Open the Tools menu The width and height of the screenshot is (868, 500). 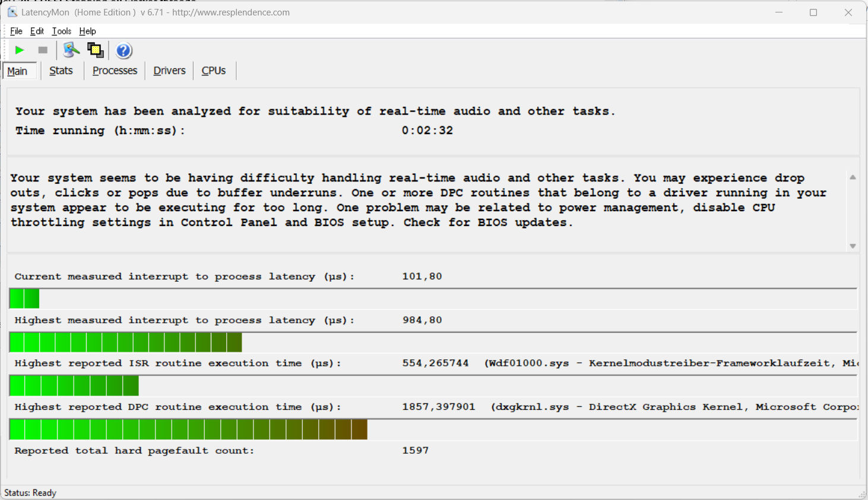pyautogui.click(x=61, y=31)
